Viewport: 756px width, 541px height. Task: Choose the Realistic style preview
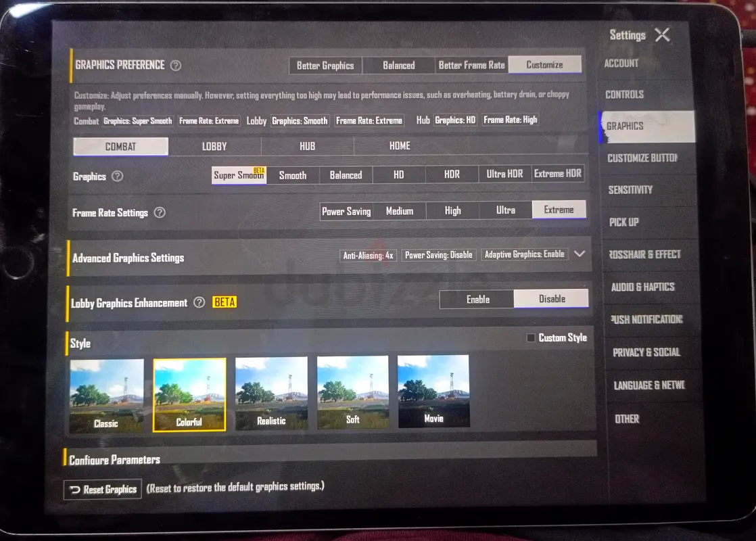pyautogui.click(x=271, y=394)
